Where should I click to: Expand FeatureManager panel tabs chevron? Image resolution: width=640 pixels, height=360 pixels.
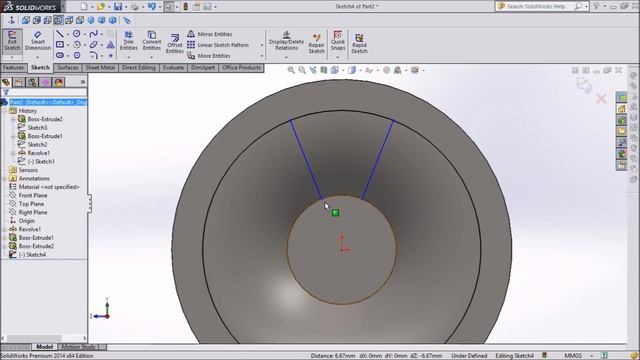tap(83, 82)
